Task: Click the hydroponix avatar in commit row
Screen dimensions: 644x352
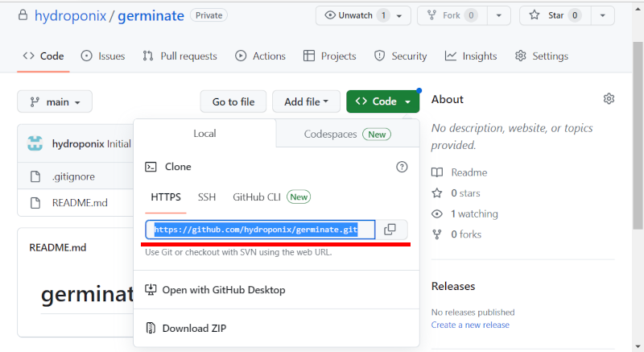Action: (x=35, y=143)
